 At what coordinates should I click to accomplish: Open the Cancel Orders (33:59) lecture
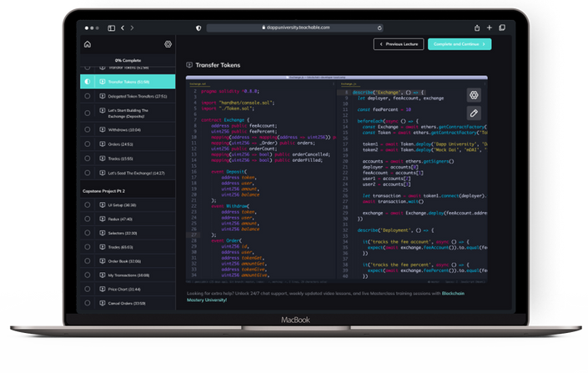point(128,303)
